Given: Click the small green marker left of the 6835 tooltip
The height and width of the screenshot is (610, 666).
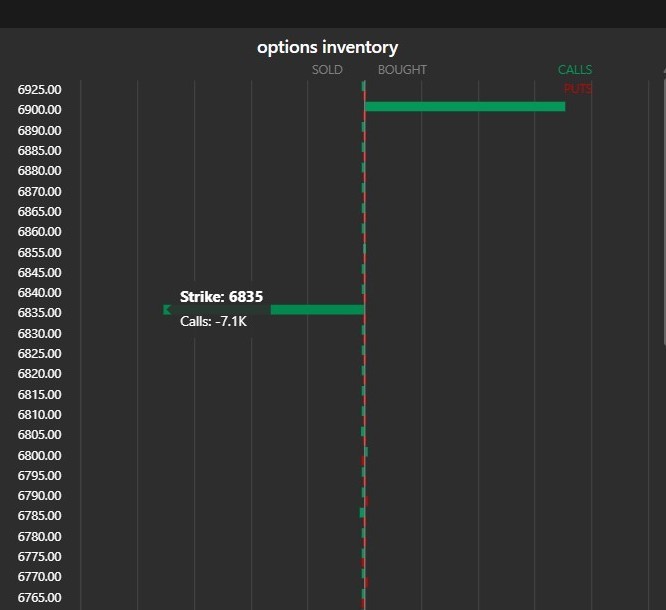Looking at the screenshot, I should pyautogui.click(x=167, y=310).
